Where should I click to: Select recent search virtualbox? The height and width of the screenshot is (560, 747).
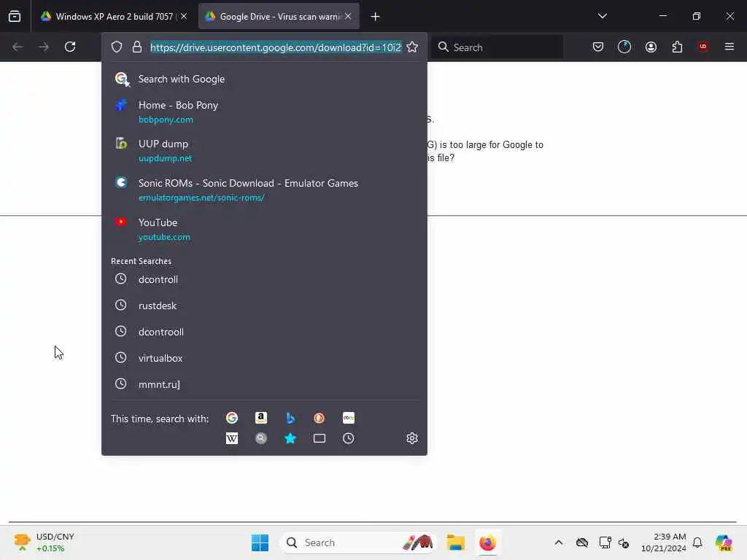click(x=264, y=358)
